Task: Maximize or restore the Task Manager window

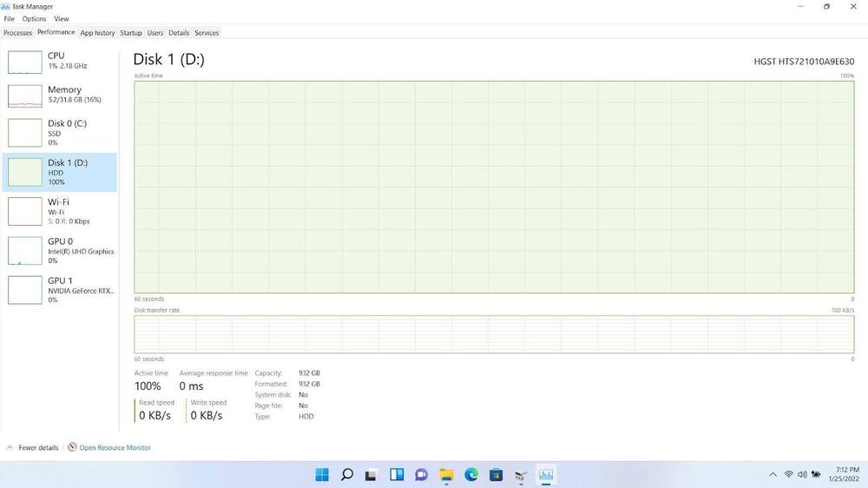Action: tap(826, 7)
